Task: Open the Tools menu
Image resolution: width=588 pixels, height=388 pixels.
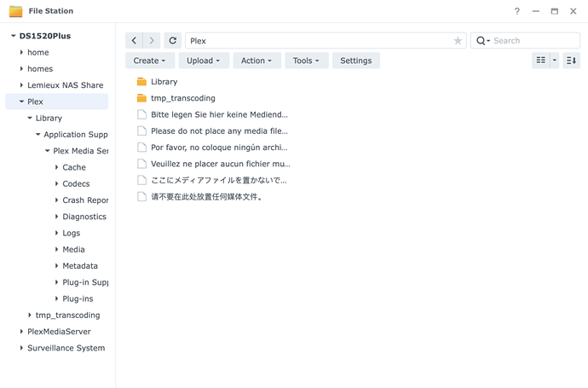Action: point(307,61)
